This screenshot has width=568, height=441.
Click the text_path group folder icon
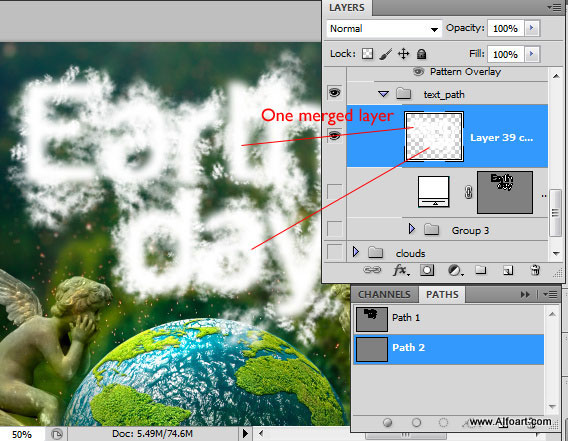pos(403,93)
